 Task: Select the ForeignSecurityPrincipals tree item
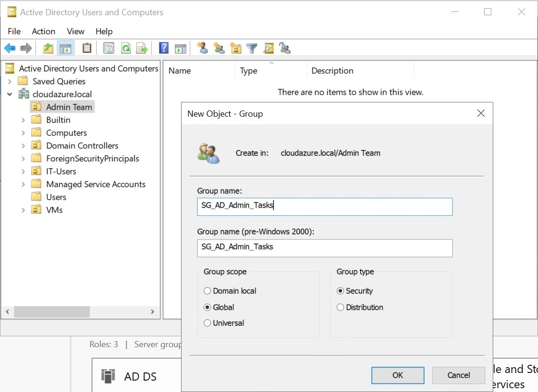(92, 159)
